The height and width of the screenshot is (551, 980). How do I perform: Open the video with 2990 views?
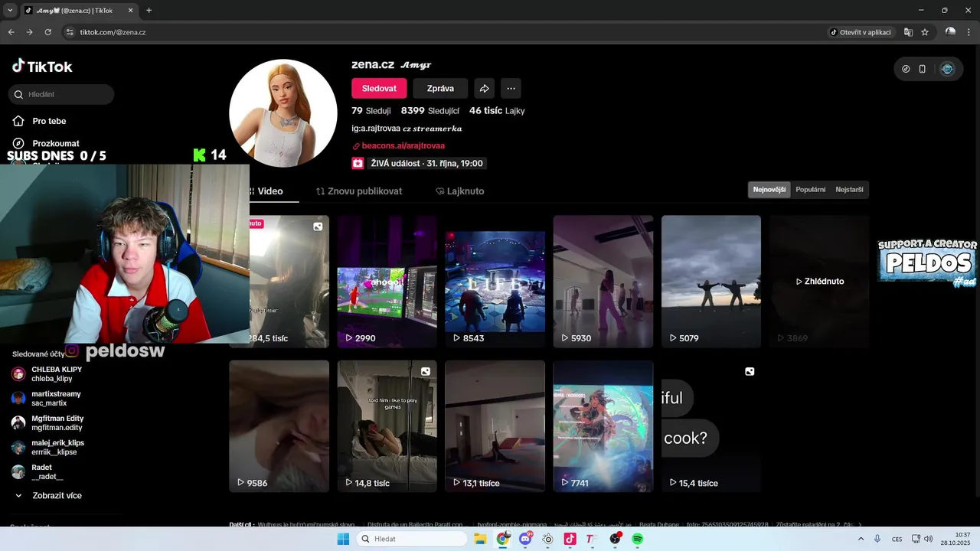coord(387,282)
